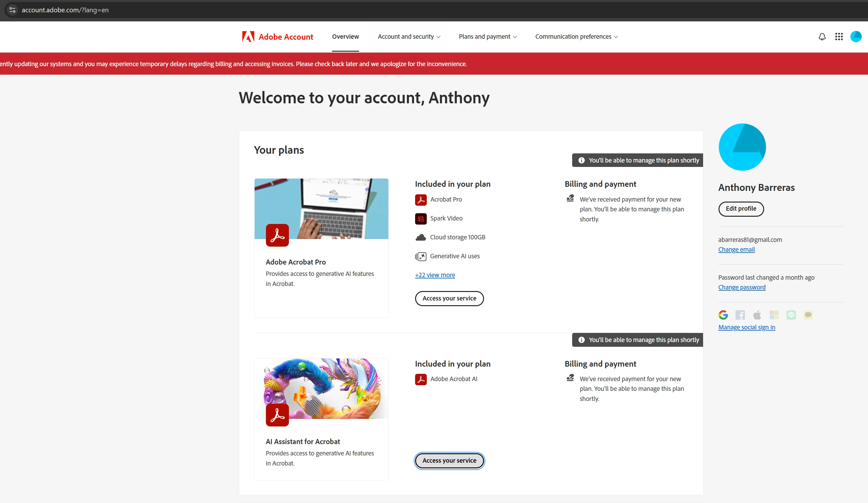Expand the Account and security menu
The height and width of the screenshot is (503, 868).
[409, 37]
